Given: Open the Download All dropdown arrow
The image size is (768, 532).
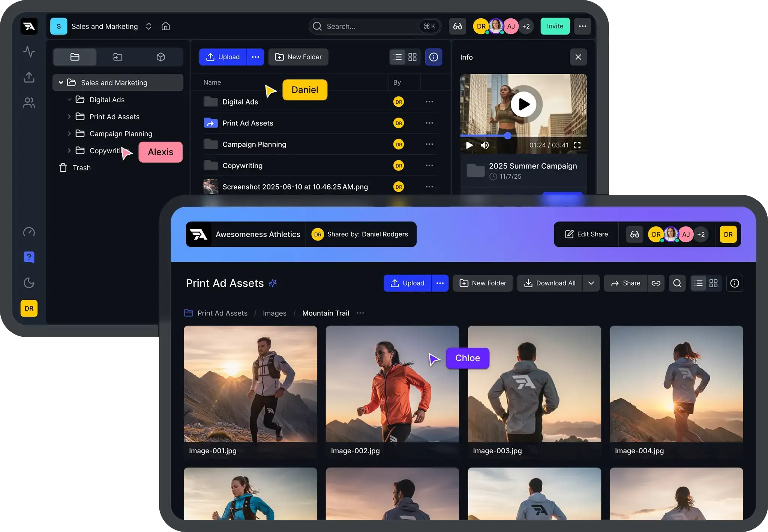Looking at the screenshot, I should (591, 283).
